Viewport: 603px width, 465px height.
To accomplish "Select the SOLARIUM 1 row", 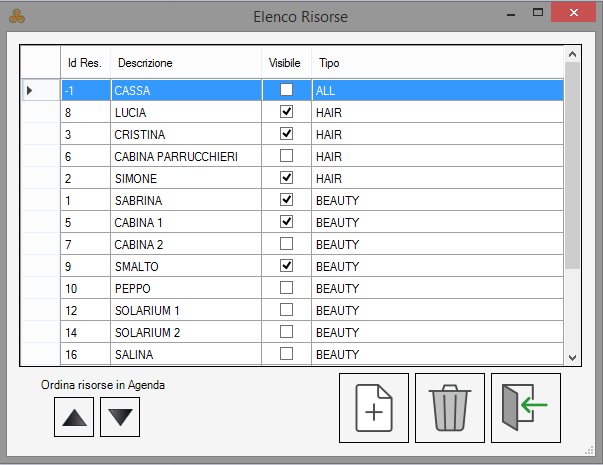I will coord(185,310).
